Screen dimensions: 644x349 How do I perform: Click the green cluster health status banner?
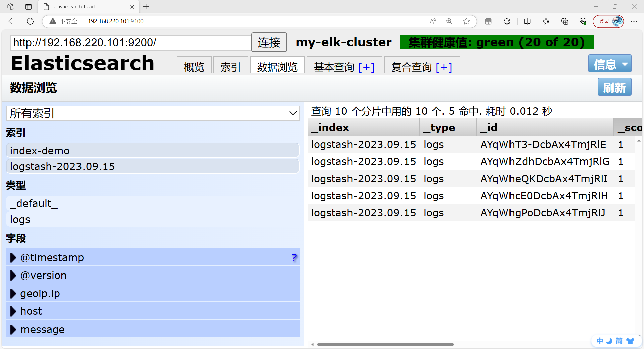[x=497, y=42]
